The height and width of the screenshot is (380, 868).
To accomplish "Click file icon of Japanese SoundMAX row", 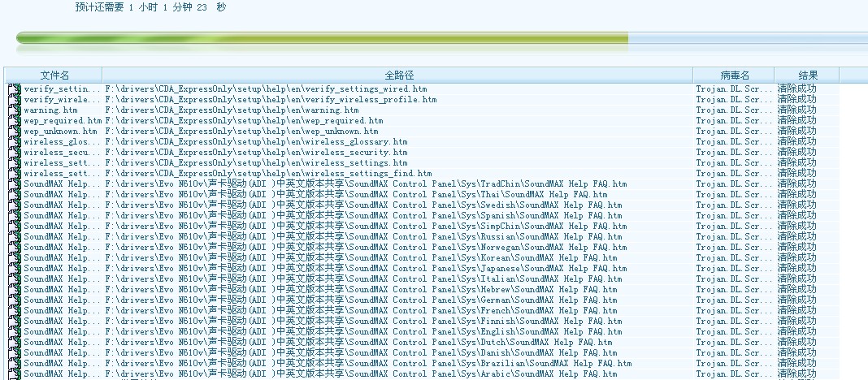I will [x=15, y=268].
